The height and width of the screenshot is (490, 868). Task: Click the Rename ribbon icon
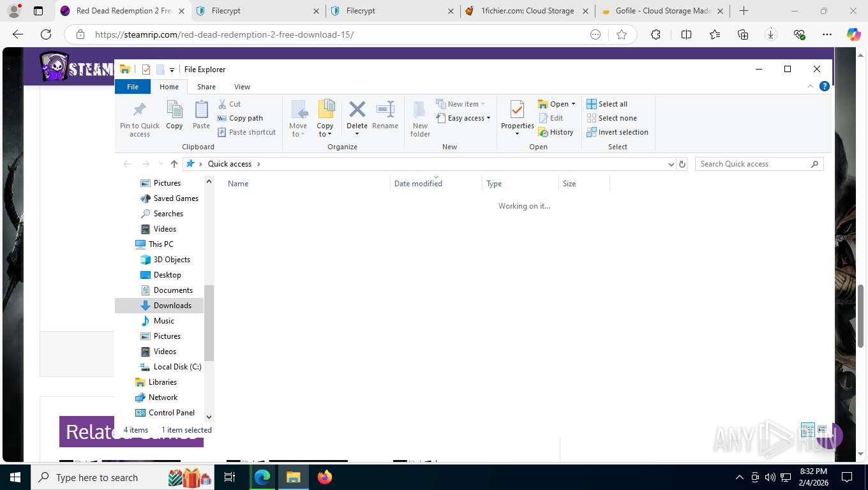385,115
